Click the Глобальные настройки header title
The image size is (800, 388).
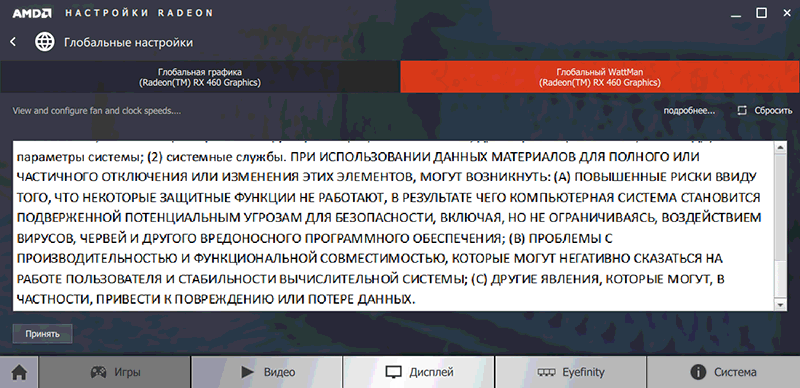(129, 42)
